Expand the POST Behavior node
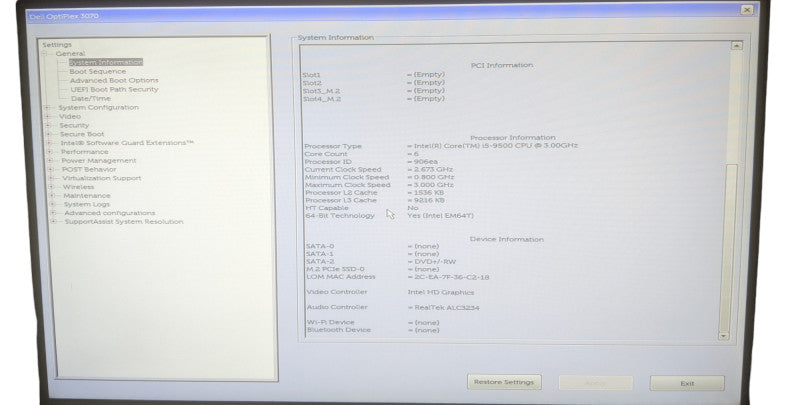Viewport: 800px width, 405px height. (51, 169)
